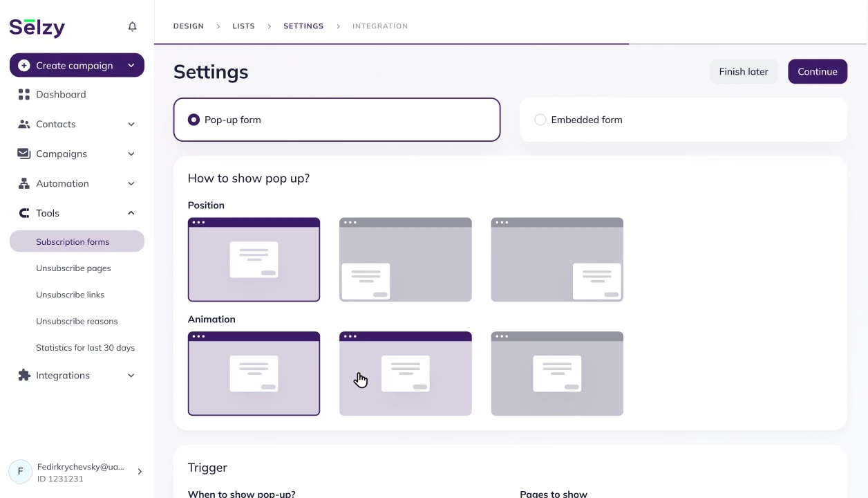Screen dimensions: 868x498
Task: Choose the bottom-right pop-up position thumbnail
Action: [557, 260]
